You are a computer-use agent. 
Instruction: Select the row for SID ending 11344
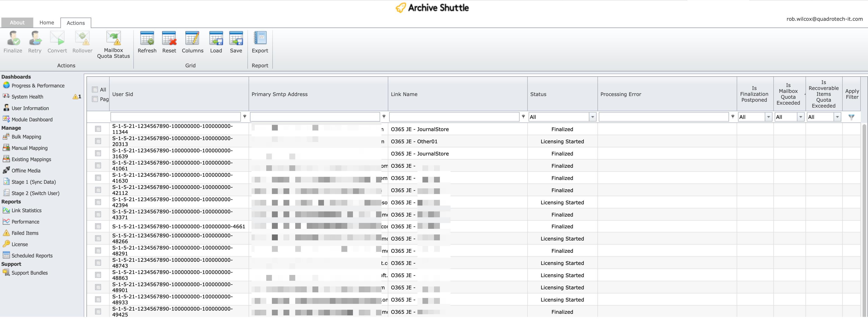point(98,129)
